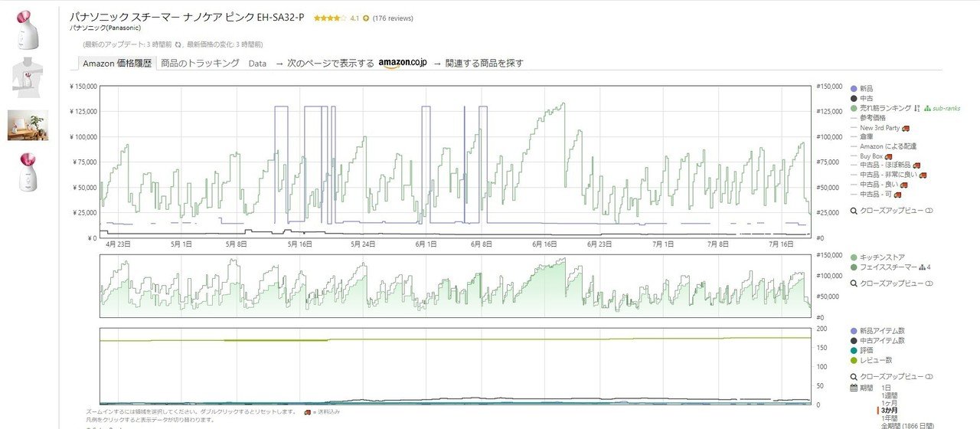The image size is (980, 429).
Task: Toggle the 評価 series
Action: [861, 350]
